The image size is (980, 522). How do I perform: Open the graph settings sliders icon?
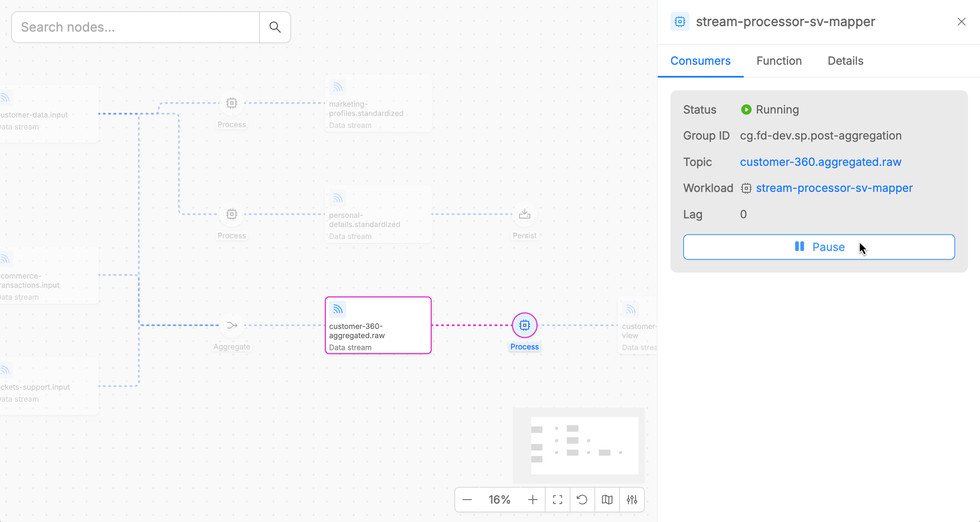632,500
